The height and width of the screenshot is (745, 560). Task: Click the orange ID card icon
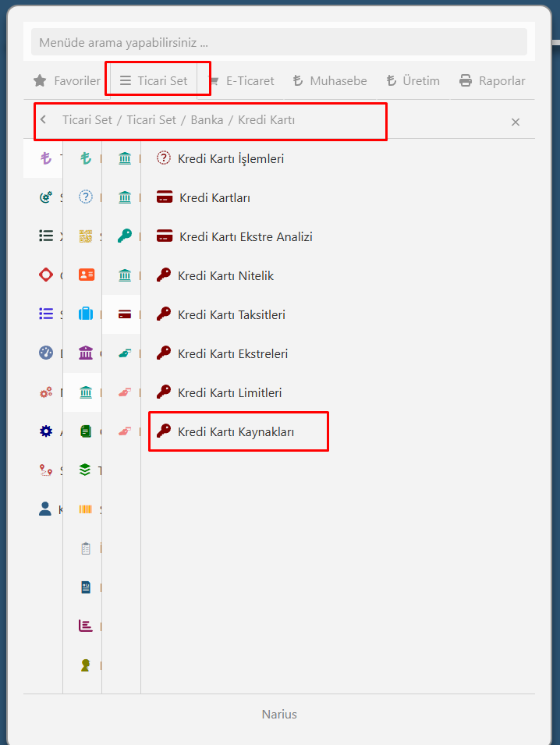(86, 275)
